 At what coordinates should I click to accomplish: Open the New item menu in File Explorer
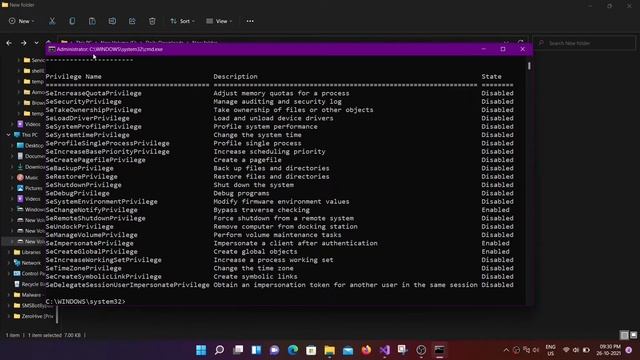point(21,21)
